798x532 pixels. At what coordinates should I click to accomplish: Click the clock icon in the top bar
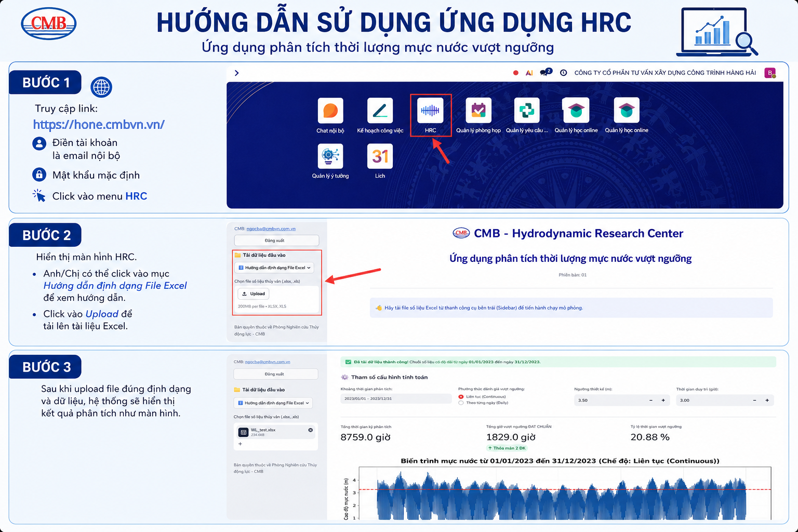point(563,73)
